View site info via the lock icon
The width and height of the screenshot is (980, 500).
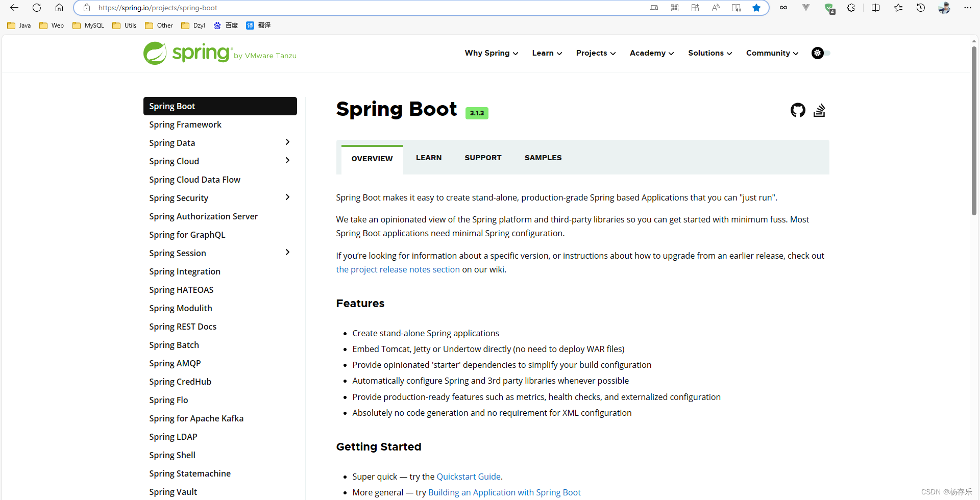point(87,8)
